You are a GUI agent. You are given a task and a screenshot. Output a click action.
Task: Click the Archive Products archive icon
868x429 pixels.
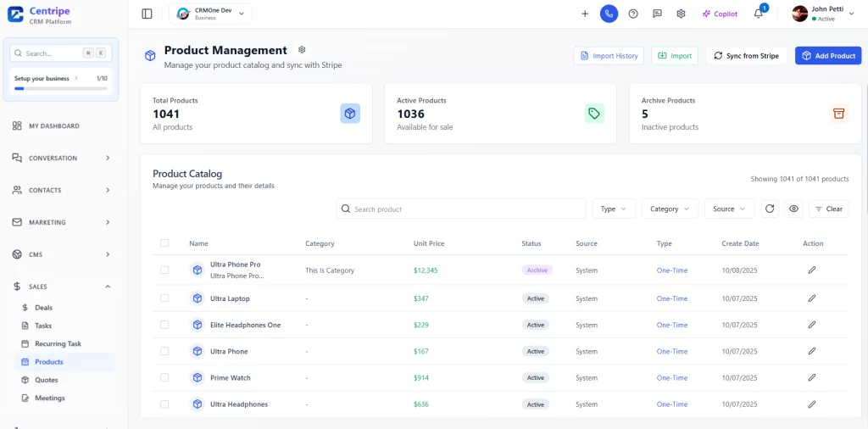pos(838,114)
